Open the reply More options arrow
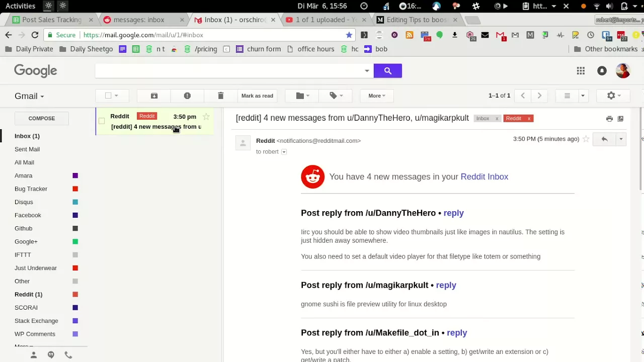 [x=621, y=139]
